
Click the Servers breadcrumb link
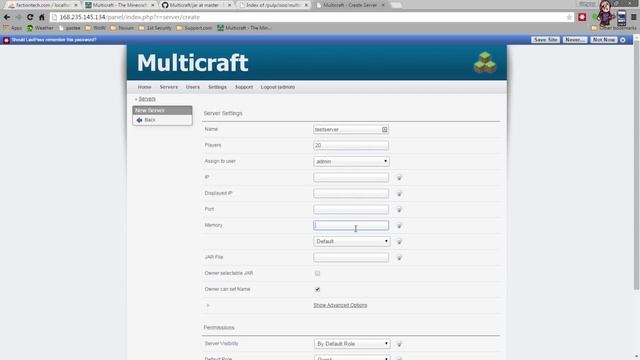147,99
